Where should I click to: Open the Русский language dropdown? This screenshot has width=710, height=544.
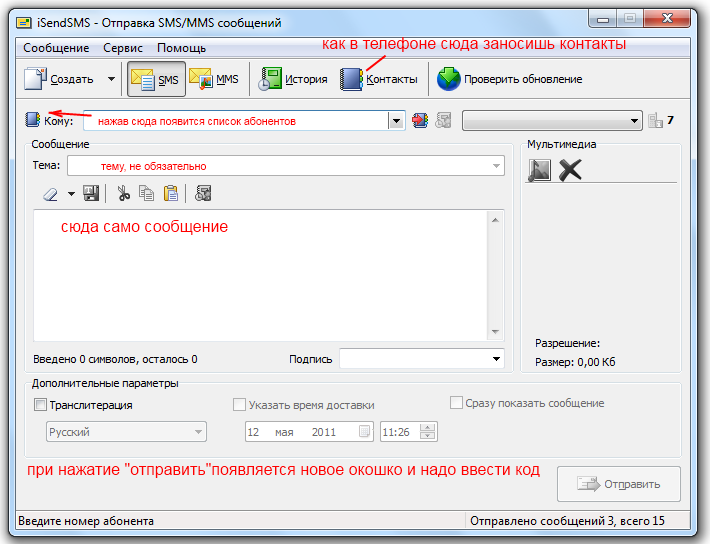point(126,432)
